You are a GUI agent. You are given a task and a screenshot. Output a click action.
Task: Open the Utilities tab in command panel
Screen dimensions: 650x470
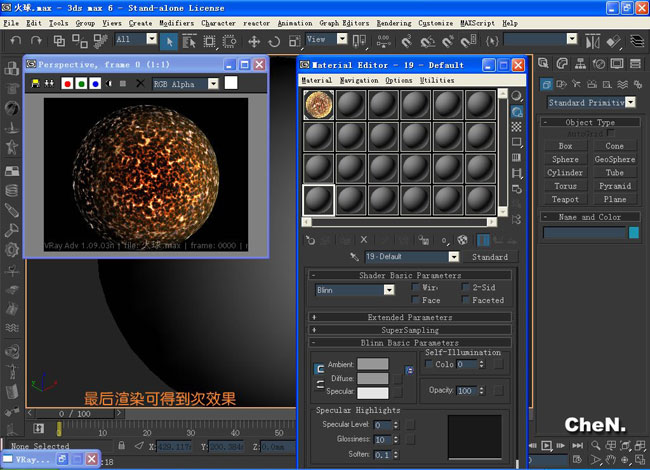point(635,63)
